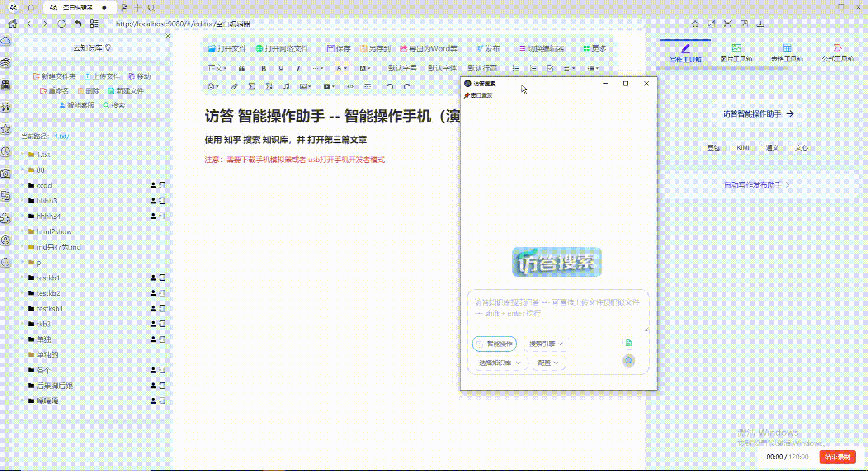
Task: Click the undo arrow in the toolbar
Action: tap(390, 86)
